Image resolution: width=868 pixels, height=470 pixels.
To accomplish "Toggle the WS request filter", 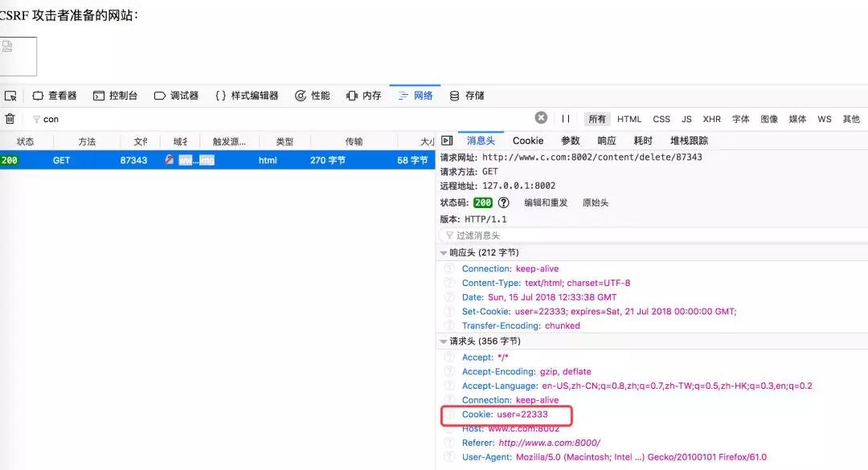I will point(824,118).
